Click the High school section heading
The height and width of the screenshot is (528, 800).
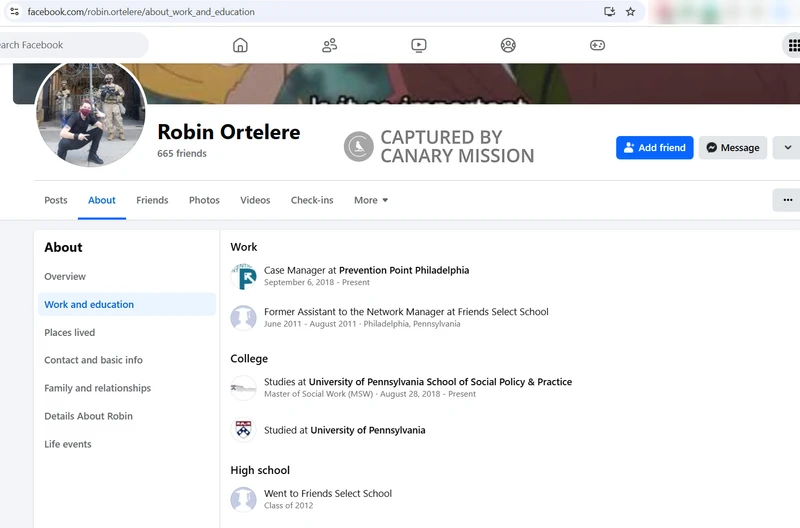click(260, 470)
